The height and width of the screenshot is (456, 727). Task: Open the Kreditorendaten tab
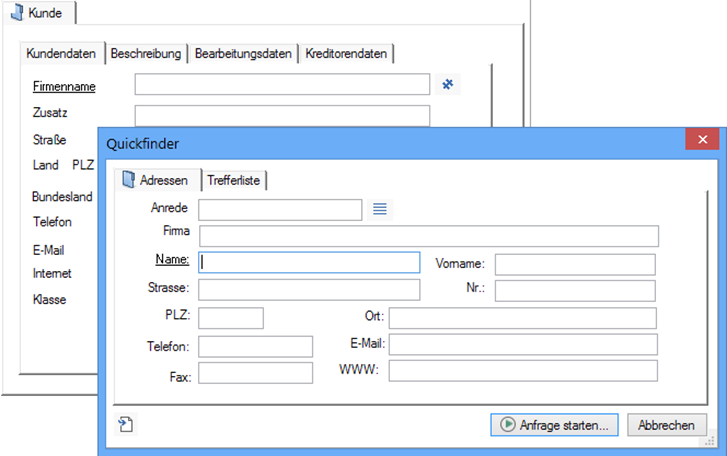click(x=347, y=53)
